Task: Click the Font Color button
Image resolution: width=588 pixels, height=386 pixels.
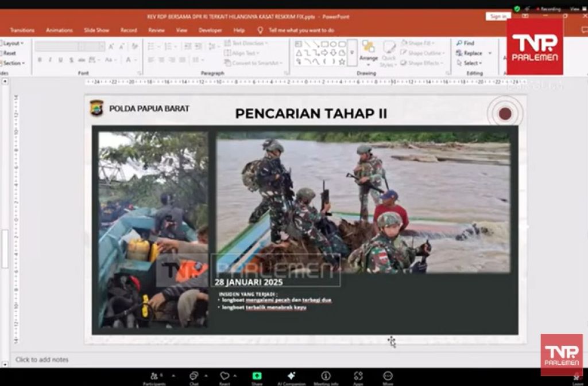Action: click(x=128, y=60)
